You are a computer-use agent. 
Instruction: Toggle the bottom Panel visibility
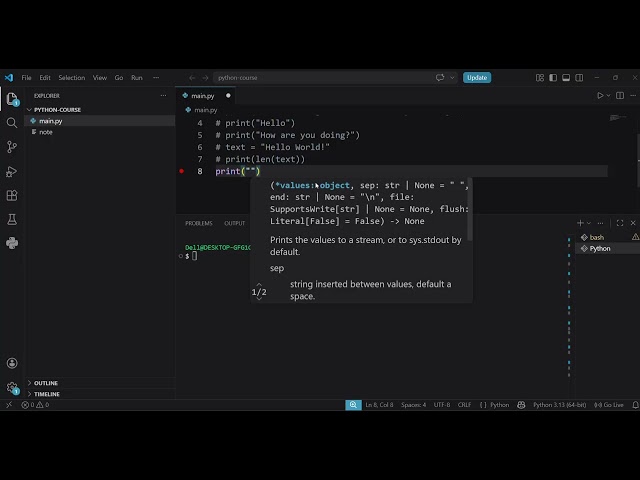(x=566, y=78)
